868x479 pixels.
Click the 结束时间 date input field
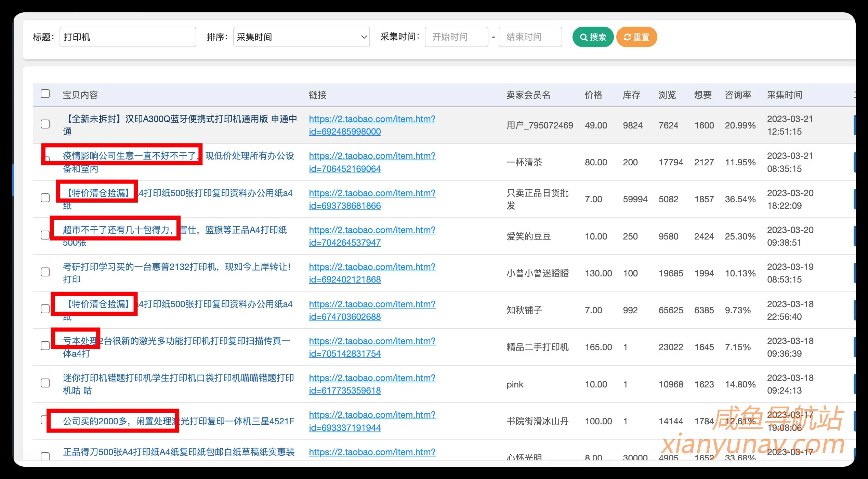(530, 37)
